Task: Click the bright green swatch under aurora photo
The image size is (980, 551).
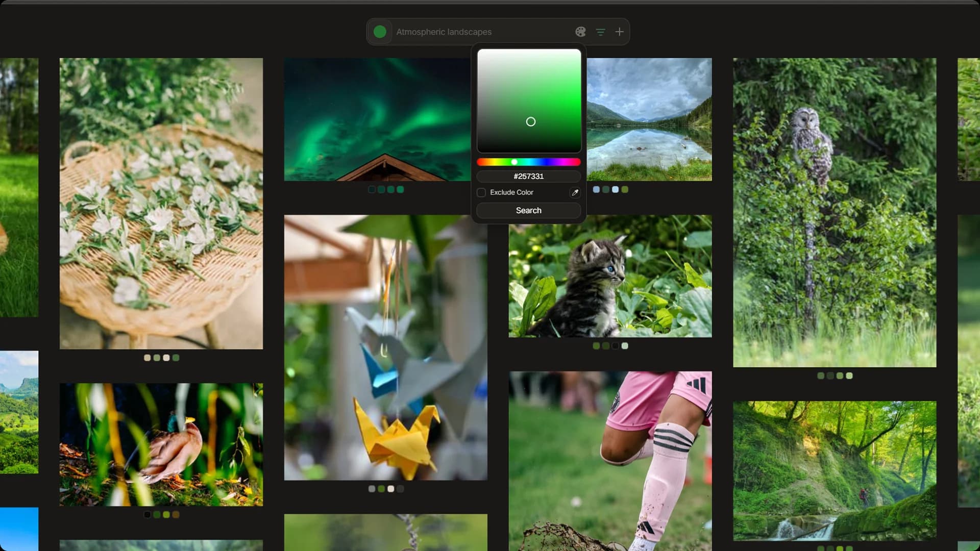Action: click(x=400, y=189)
